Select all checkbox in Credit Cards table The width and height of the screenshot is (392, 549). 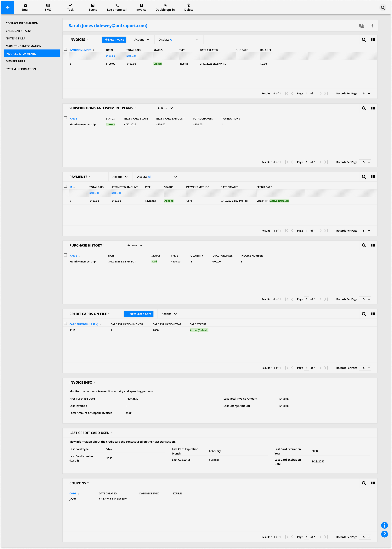coord(65,323)
